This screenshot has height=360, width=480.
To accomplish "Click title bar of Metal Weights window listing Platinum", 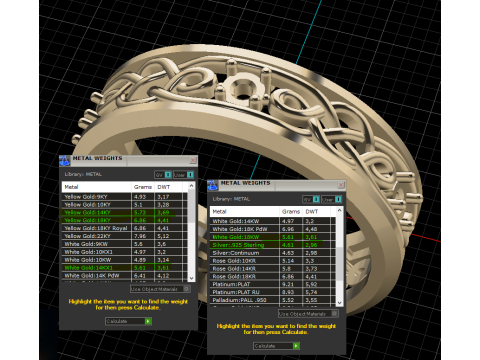I will pos(276,185).
